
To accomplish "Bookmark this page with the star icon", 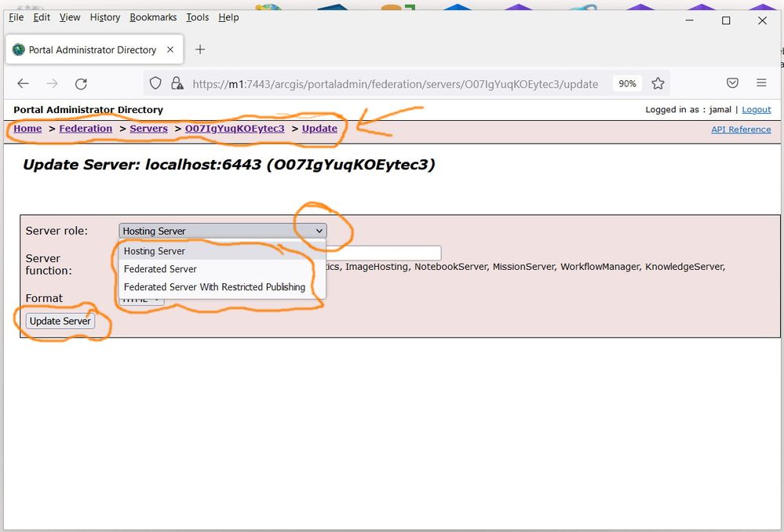I will coord(658,83).
